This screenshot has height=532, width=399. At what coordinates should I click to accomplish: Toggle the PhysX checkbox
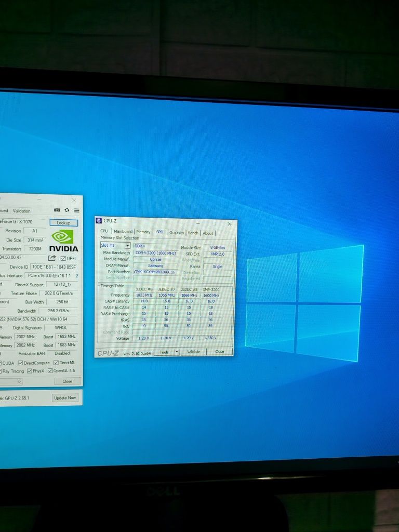tap(30, 371)
